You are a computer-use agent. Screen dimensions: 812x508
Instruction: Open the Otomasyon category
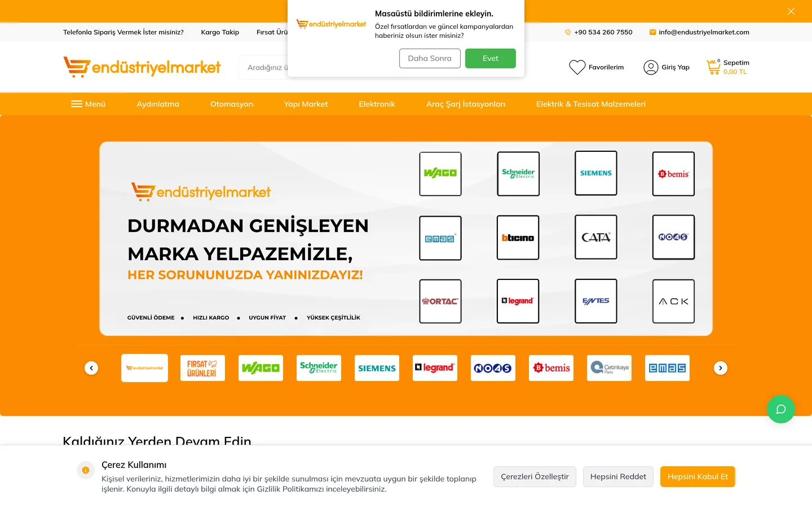click(x=232, y=104)
